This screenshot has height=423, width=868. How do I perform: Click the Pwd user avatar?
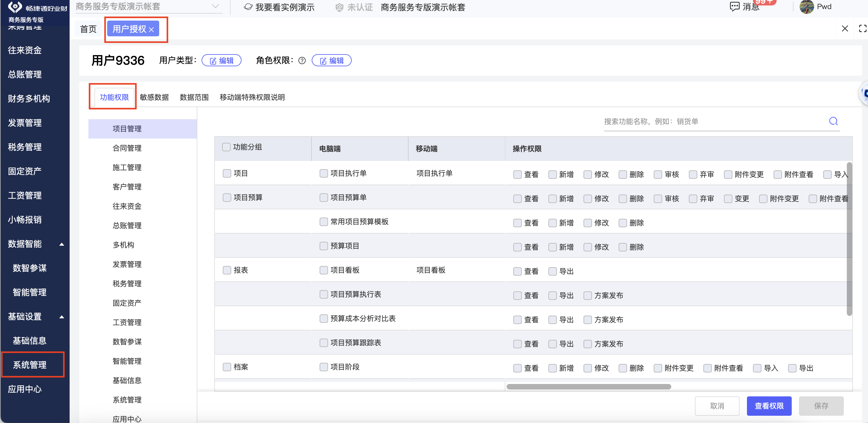806,7
